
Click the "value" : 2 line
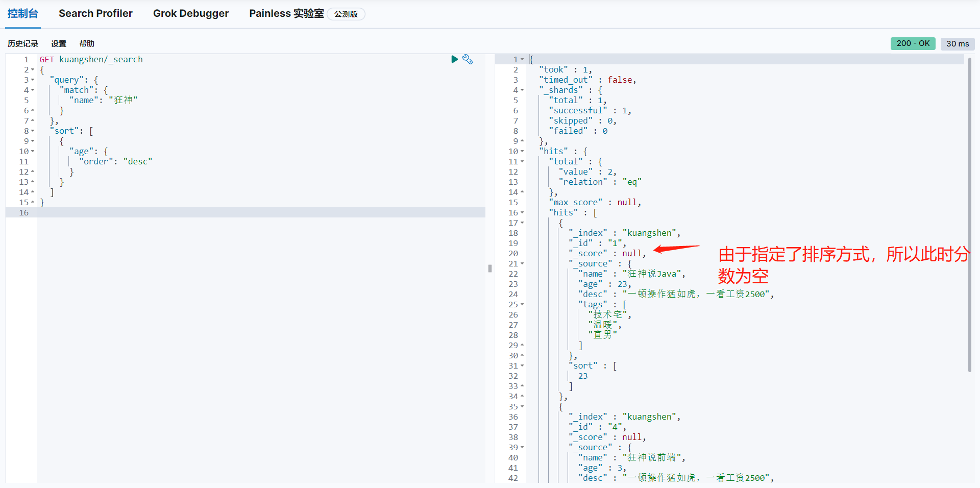coord(587,172)
